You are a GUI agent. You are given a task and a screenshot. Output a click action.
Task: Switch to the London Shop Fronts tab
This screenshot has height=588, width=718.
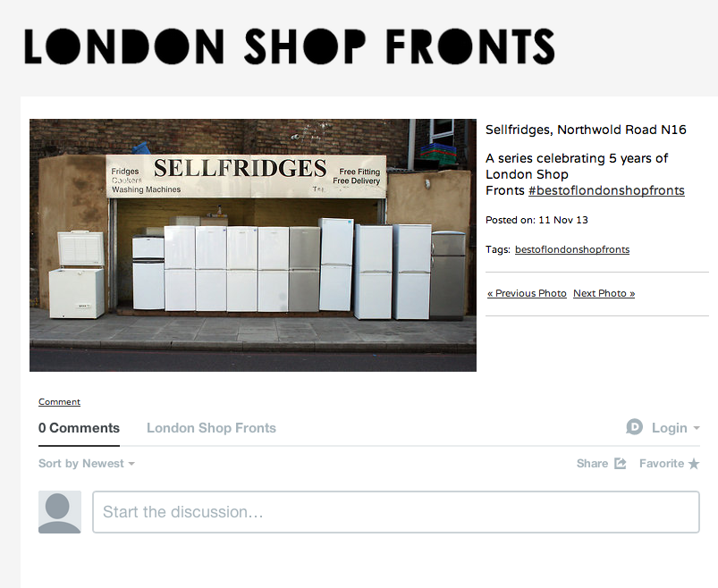[211, 428]
